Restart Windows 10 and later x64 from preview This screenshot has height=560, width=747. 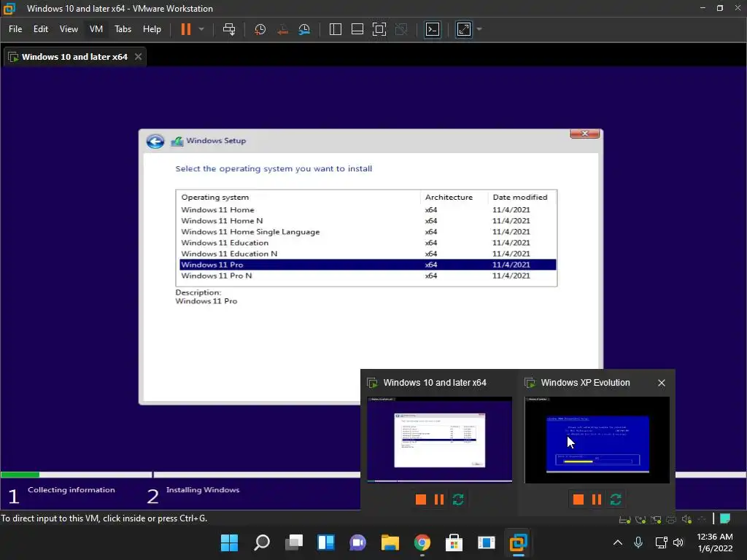click(458, 499)
